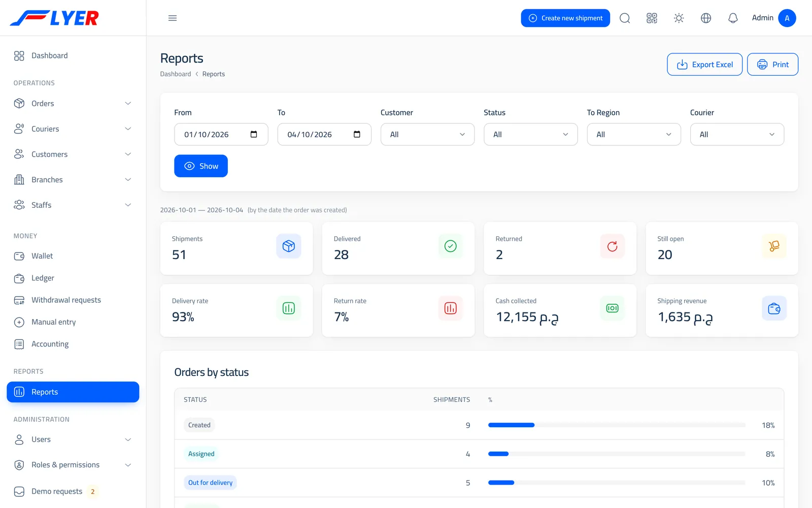Click Create new shipment button
Screen dimensions: 812x508
pos(565,18)
